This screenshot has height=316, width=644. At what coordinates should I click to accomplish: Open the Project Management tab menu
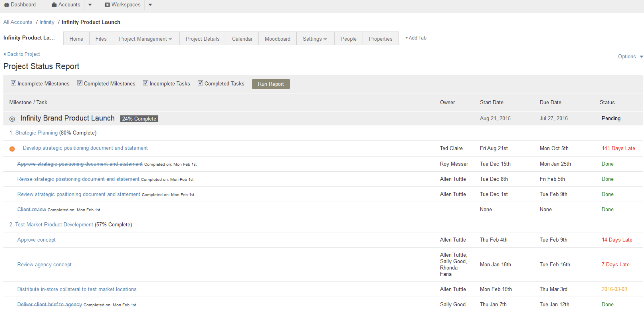(x=146, y=39)
